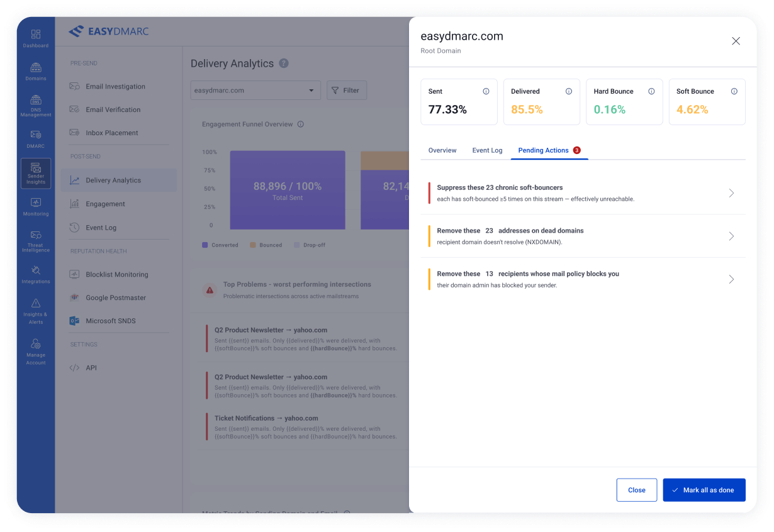This screenshot has width=774, height=532.
Task: Click the Total Sent funnel bar
Action: [x=288, y=190]
